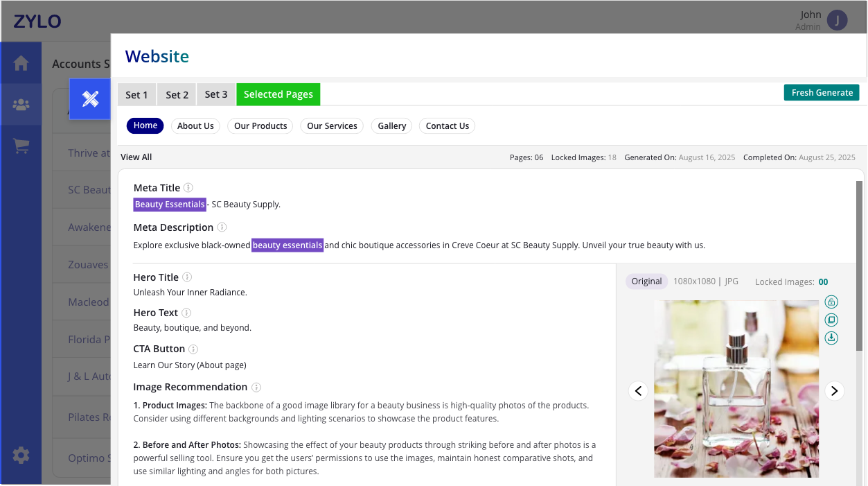Click the info icon beside Meta Title

188,188
